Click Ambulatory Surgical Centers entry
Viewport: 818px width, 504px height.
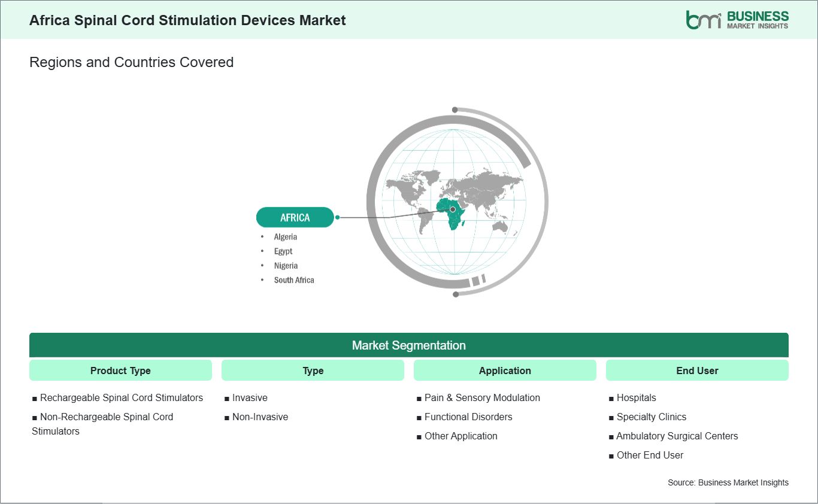point(673,436)
